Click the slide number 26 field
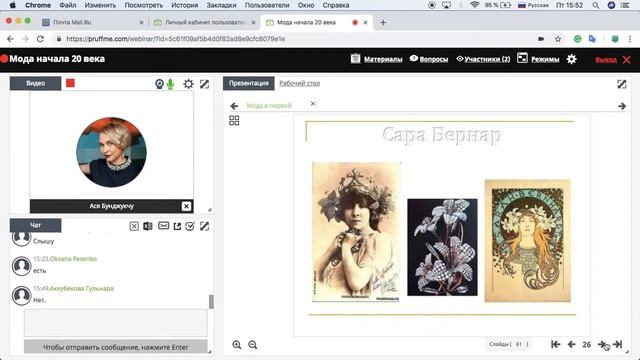640x360 pixels. tap(587, 344)
